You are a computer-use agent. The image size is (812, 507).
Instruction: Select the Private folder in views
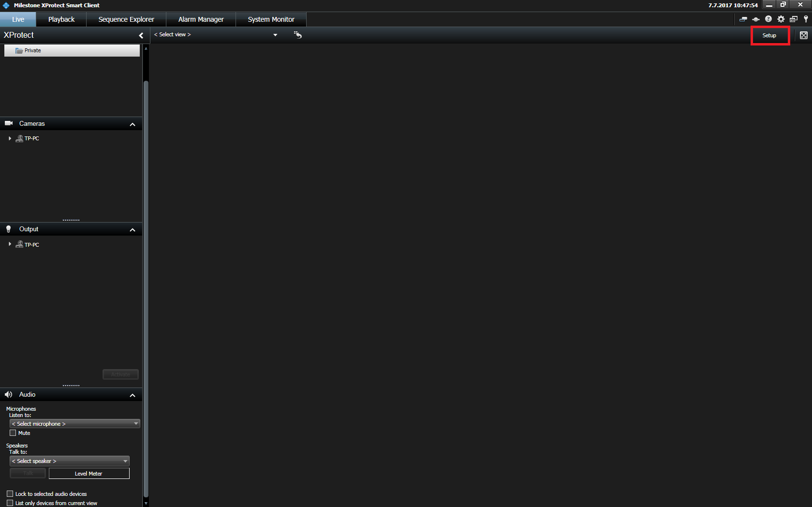33,50
